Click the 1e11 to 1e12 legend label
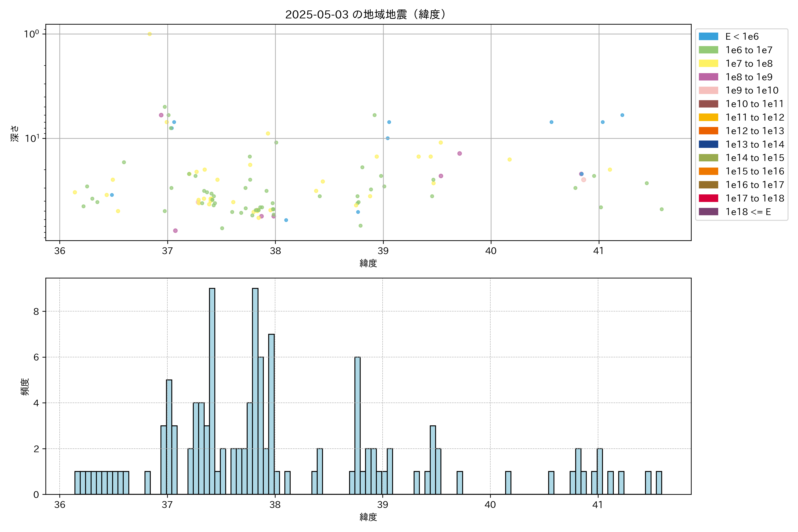This screenshot has height=532, width=798. 755,117
